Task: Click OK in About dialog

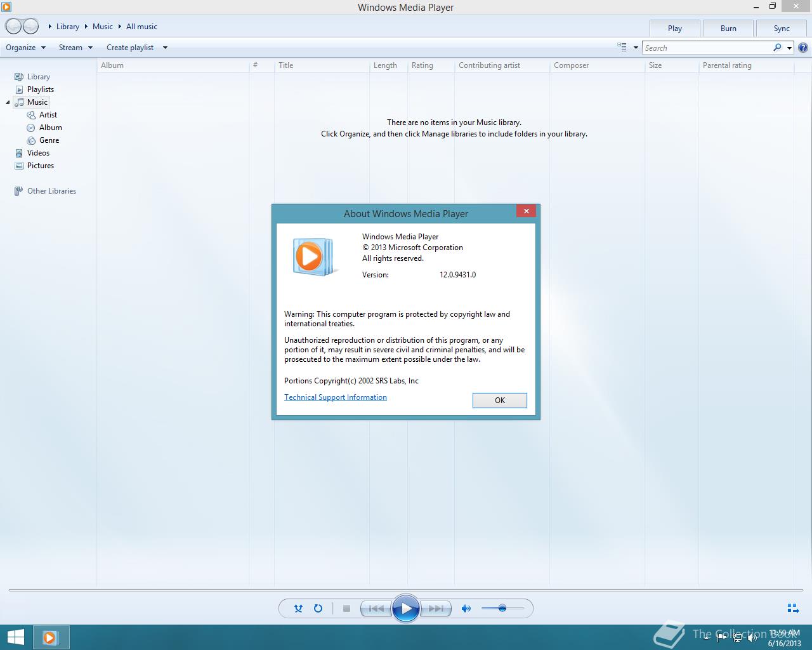Action: coord(500,400)
